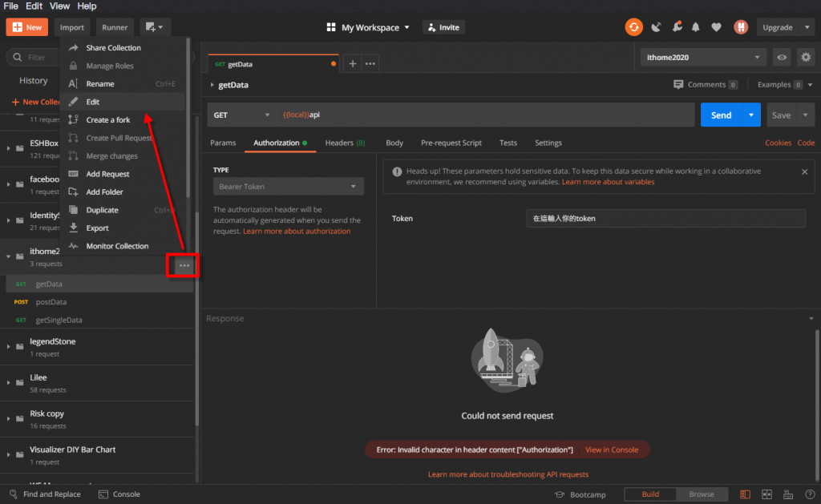Click the heart icon in header
This screenshot has width=821, height=504.
[x=716, y=27]
